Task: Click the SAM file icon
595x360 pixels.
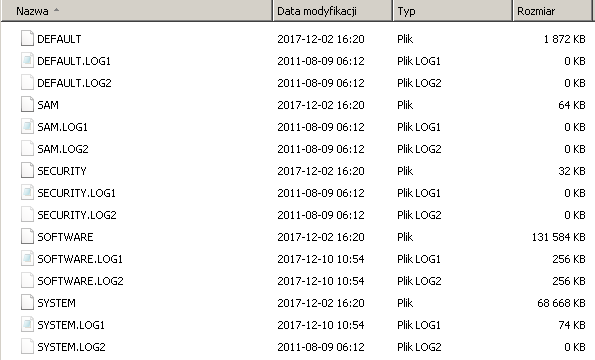Action: point(27,105)
